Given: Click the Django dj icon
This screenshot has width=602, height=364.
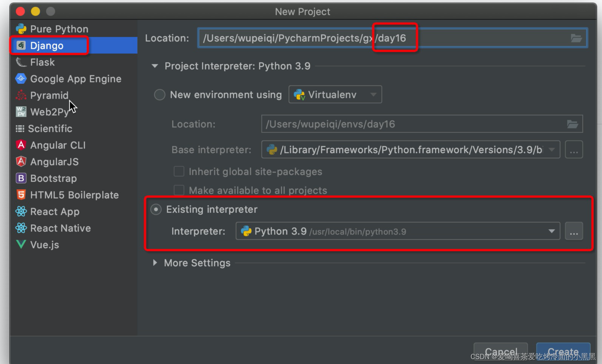Looking at the screenshot, I should pos(21,46).
